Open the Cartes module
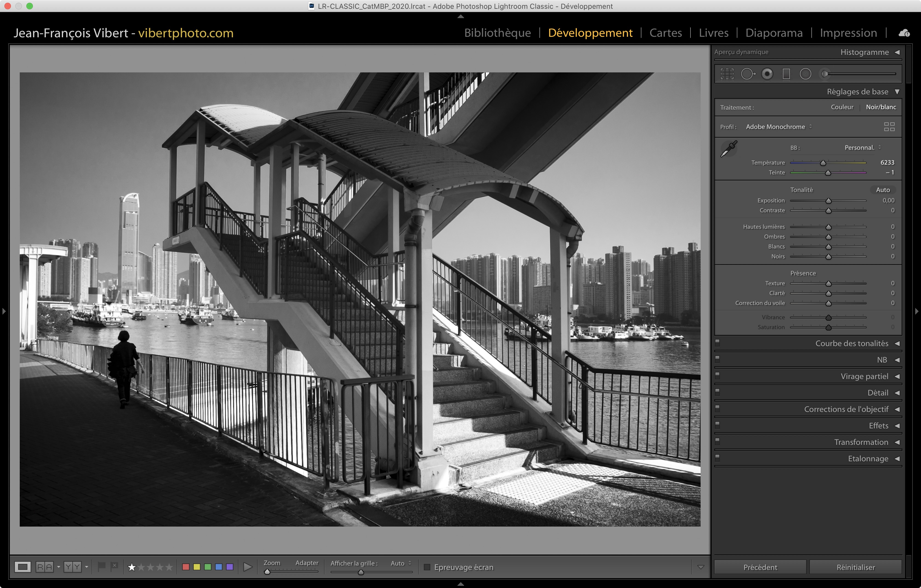This screenshot has height=588, width=921. click(x=666, y=33)
